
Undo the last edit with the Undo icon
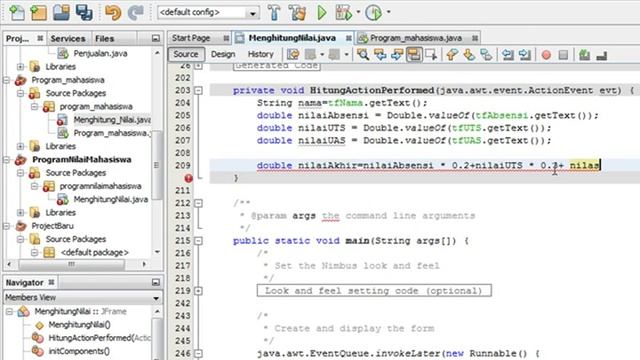click(113, 13)
